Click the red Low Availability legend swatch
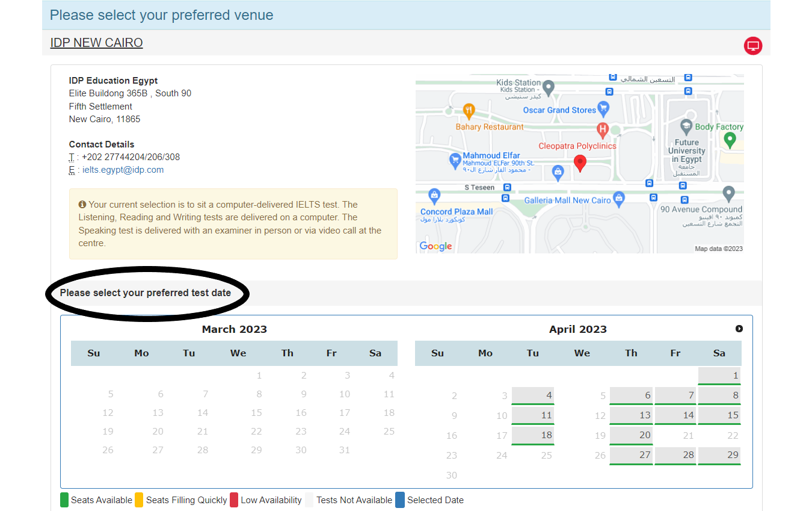The image size is (812, 511). click(234, 500)
